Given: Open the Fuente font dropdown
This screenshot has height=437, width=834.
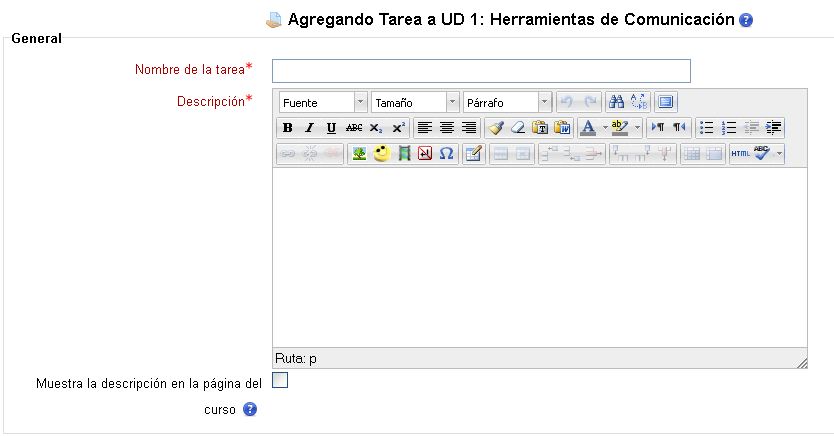Looking at the screenshot, I should [360, 102].
